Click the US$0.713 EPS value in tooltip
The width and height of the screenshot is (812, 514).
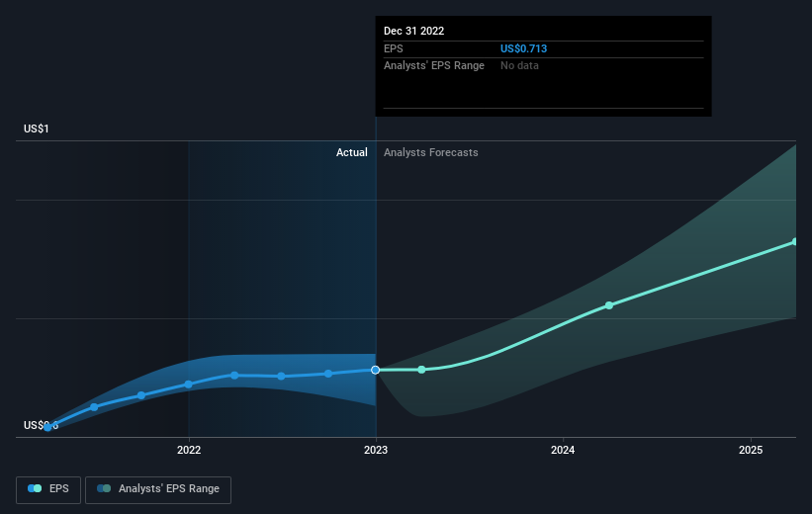coord(523,48)
